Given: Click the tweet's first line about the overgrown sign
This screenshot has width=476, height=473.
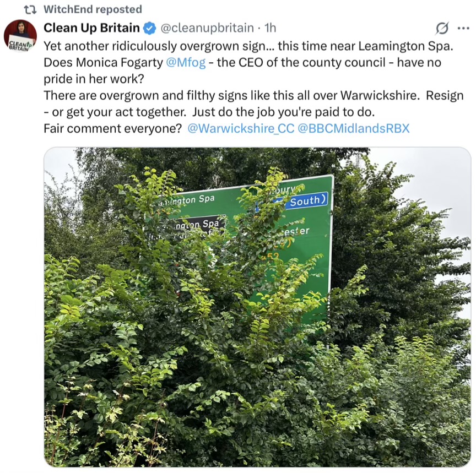Looking at the screenshot, I should [x=248, y=46].
